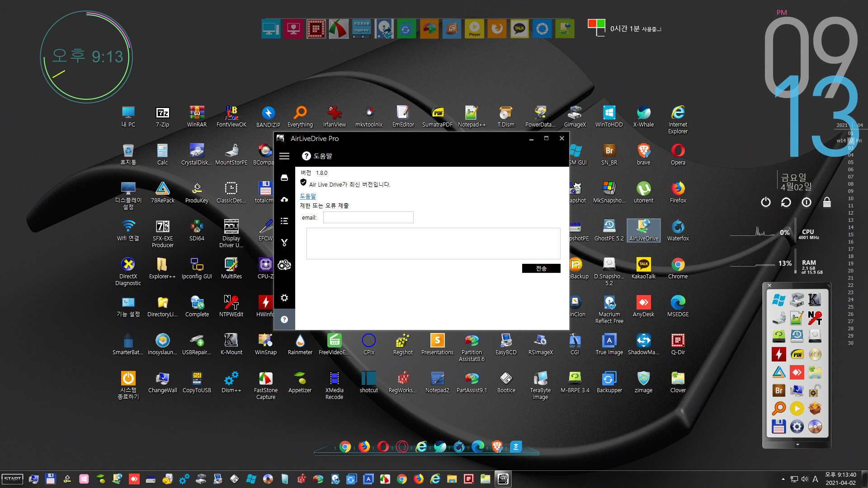The height and width of the screenshot is (488, 868).
Task: Open the Chrome desktop icon
Action: click(x=678, y=268)
